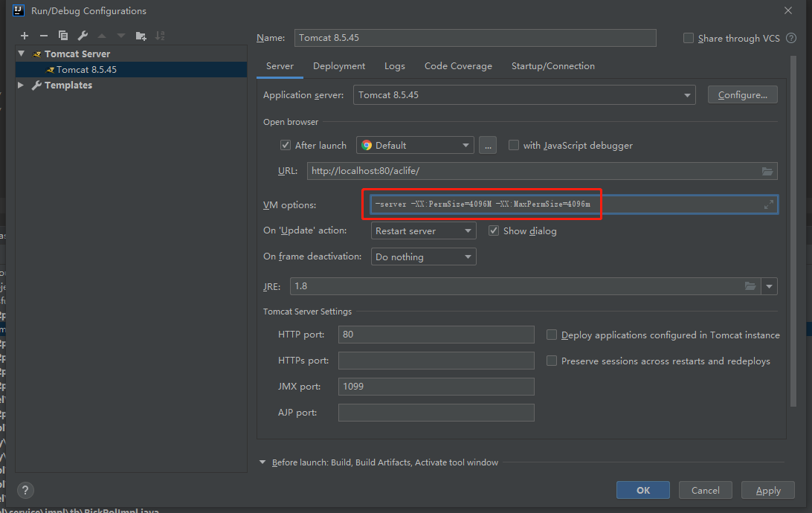Image resolution: width=812 pixels, height=513 pixels.
Task: Click the Add New Configuration plus icon
Action: pyautogui.click(x=25, y=36)
